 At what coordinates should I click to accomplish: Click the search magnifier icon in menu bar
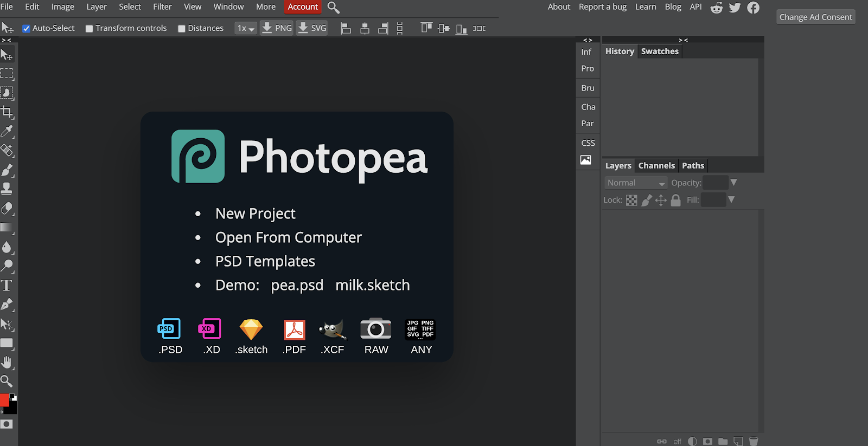pyautogui.click(x=334, y=8)
